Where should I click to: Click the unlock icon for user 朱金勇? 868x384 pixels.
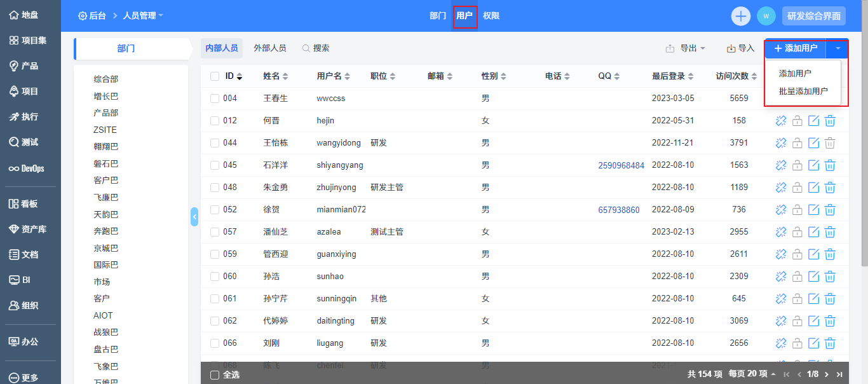coord(797,188)
